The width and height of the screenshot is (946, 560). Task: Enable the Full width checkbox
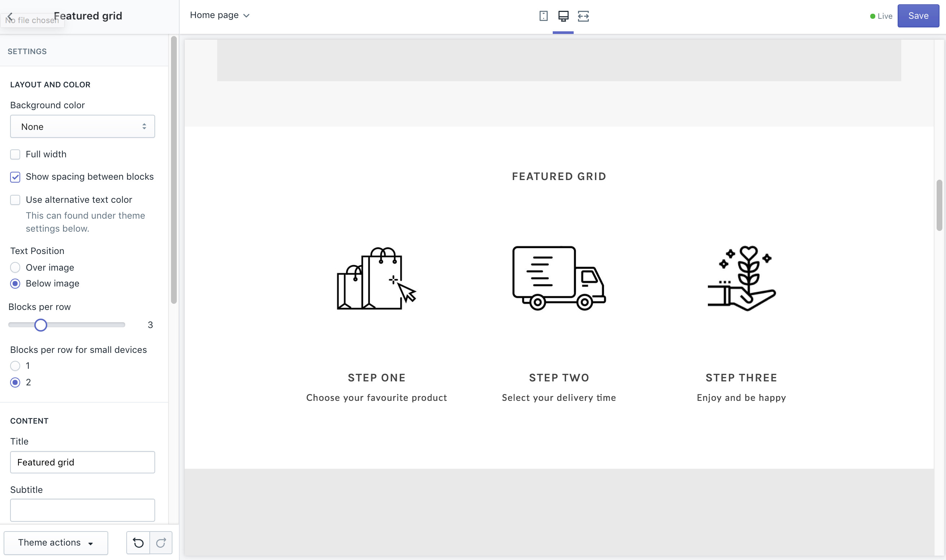pos(15,154)
